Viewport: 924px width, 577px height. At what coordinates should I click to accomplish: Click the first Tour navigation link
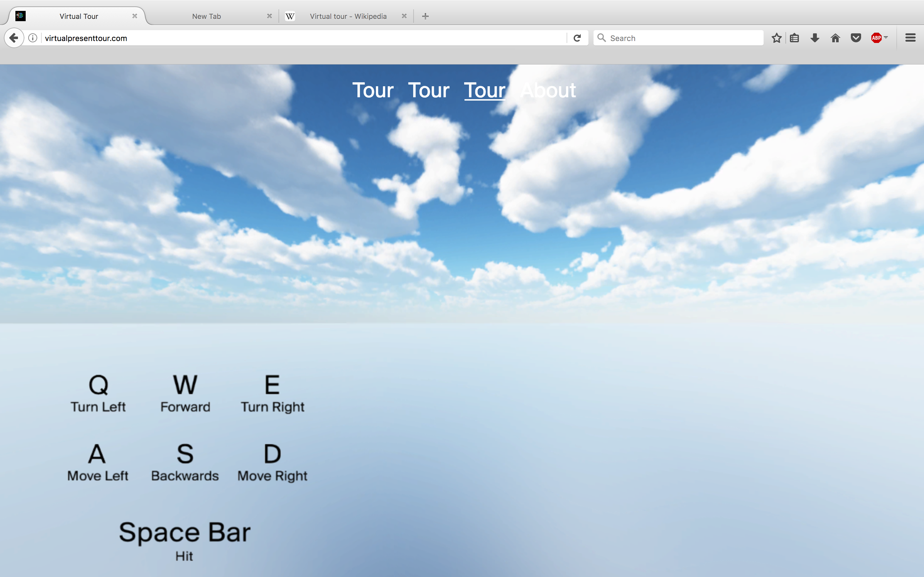click(x=373, y=90)
